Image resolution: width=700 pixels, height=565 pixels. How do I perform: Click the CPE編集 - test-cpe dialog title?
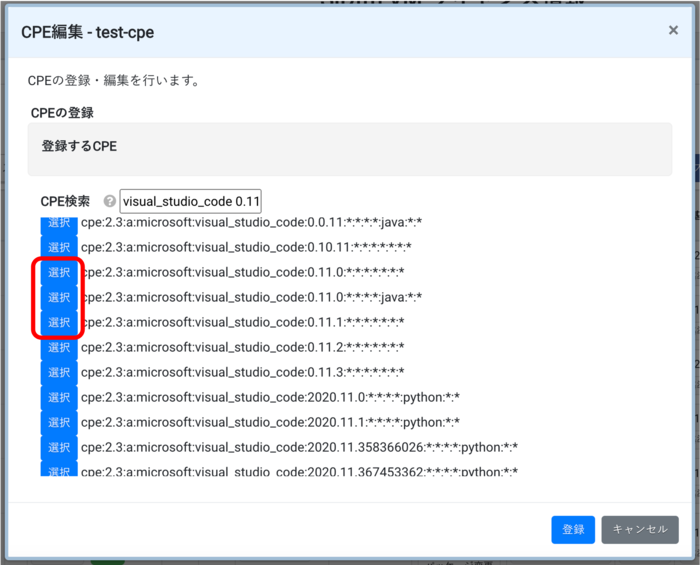pos(88,32)
